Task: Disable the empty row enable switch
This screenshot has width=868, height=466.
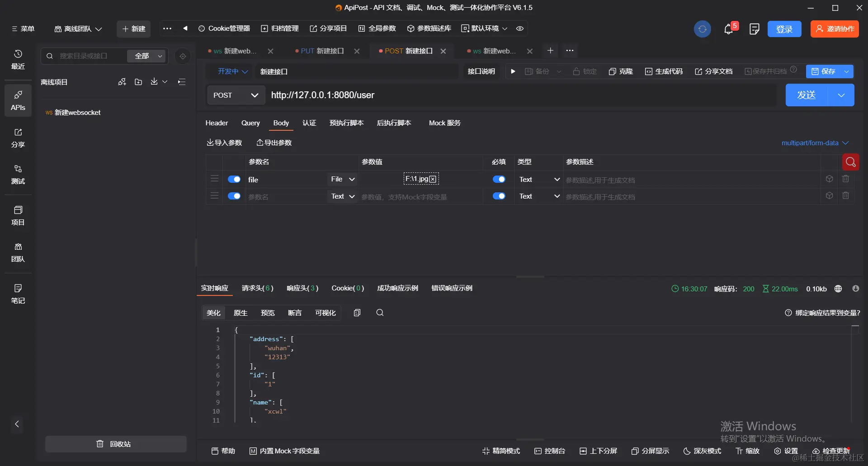Action: coord(234,196)
